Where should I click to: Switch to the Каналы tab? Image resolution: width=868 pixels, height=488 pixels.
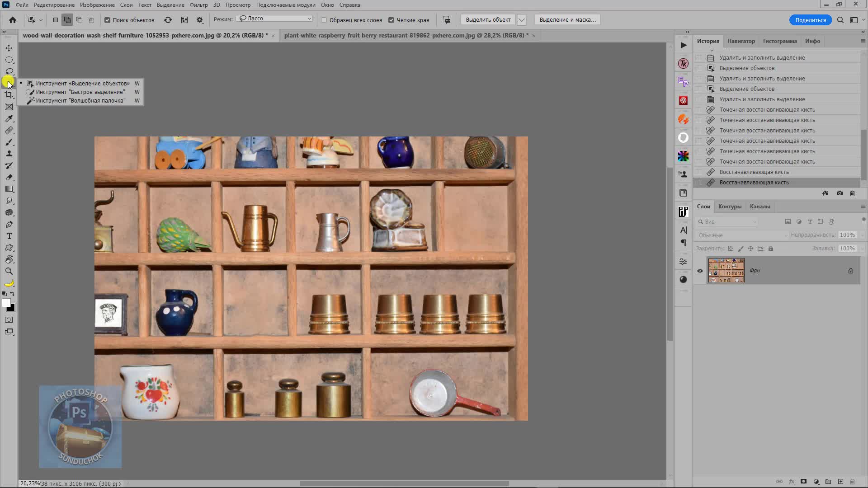(759, 206)
